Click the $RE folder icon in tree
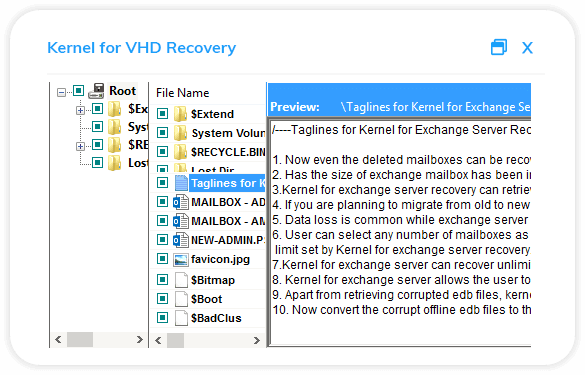 point(115,144)
